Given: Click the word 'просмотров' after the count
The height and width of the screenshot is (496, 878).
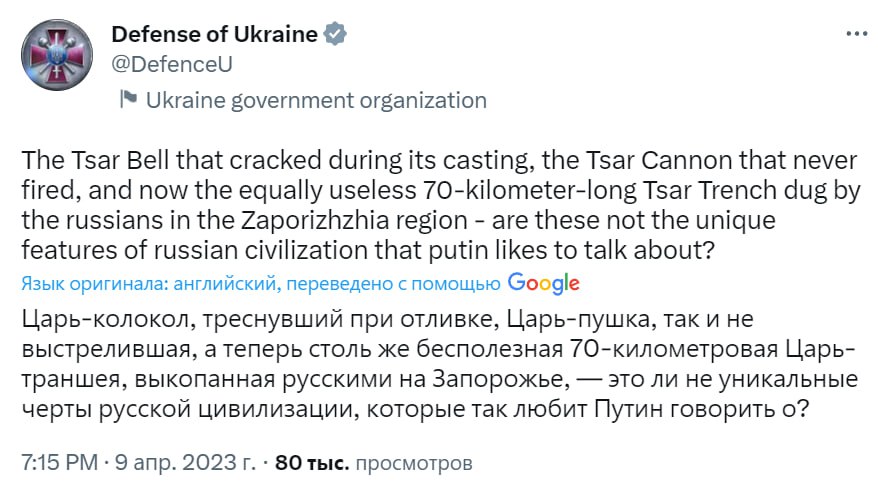Looking at the screenshot, I should pos(414,464).
